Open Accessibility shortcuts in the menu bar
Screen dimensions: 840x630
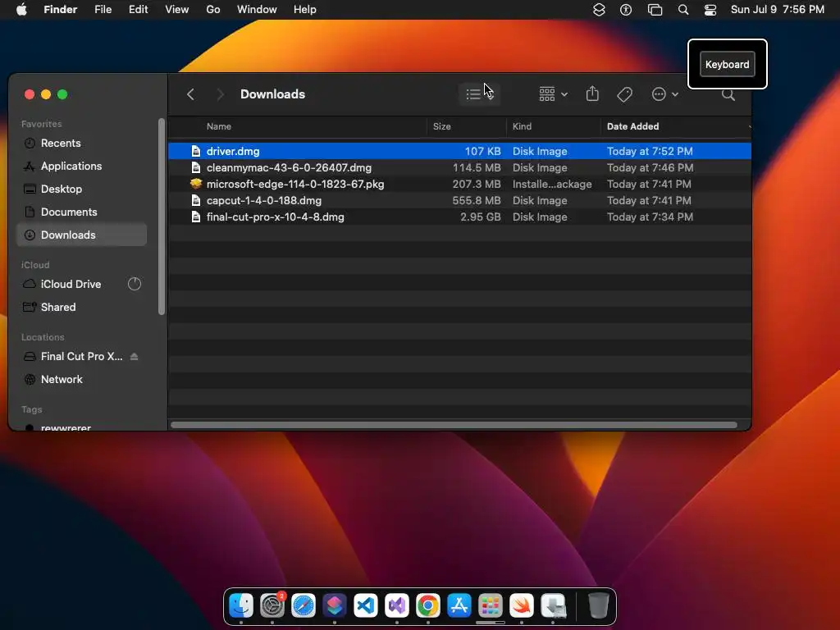coord(626,10)
